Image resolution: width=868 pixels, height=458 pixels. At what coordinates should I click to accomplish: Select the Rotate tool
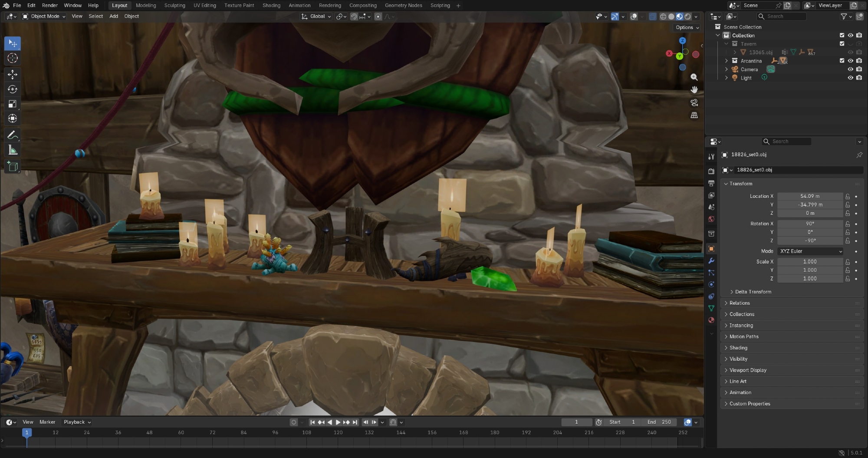pos(12,89)
